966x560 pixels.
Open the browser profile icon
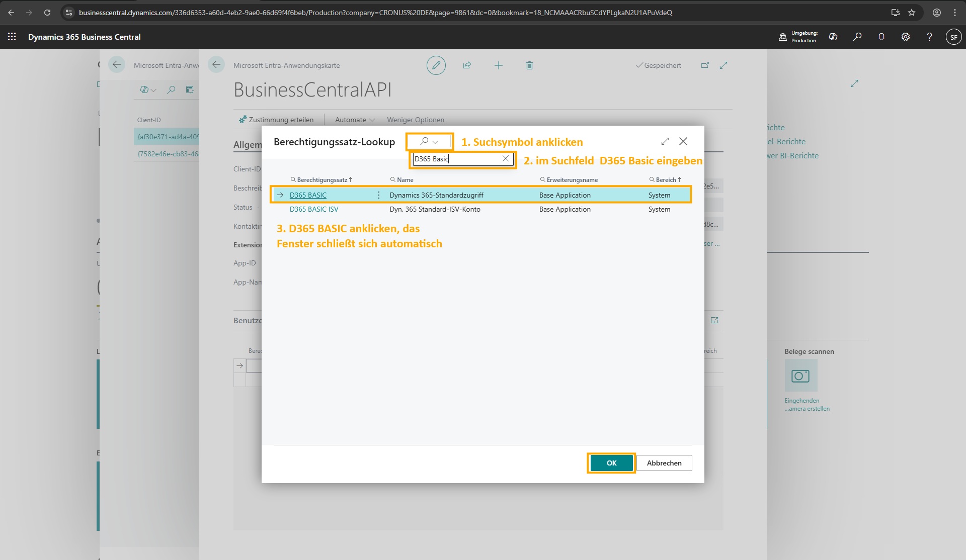937,13
